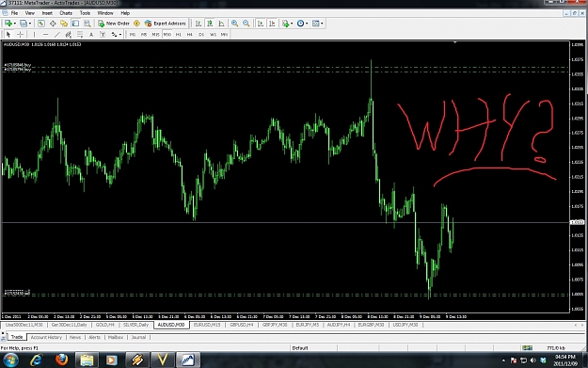Viewport: 588px width, 368px height.
Task: Select the Crosshair tool
Action: pyautogui.click(x=21, y=35)
